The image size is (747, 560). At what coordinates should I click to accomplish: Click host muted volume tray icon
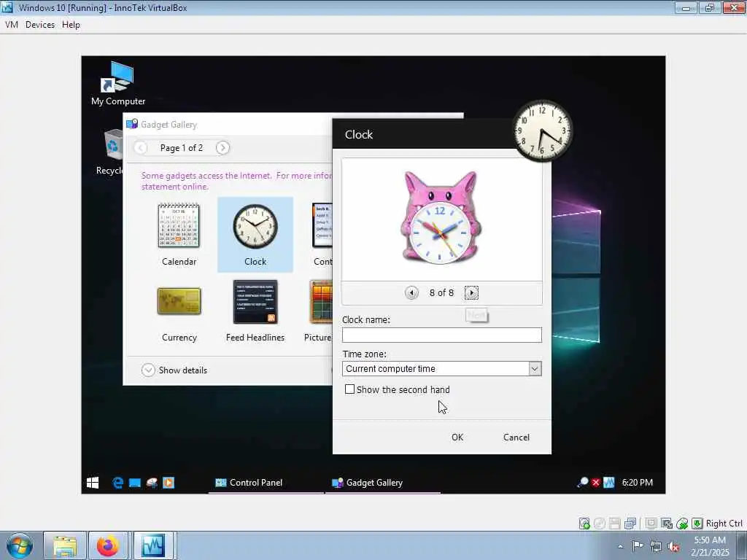pyautogui.click(x=673, y=546)
